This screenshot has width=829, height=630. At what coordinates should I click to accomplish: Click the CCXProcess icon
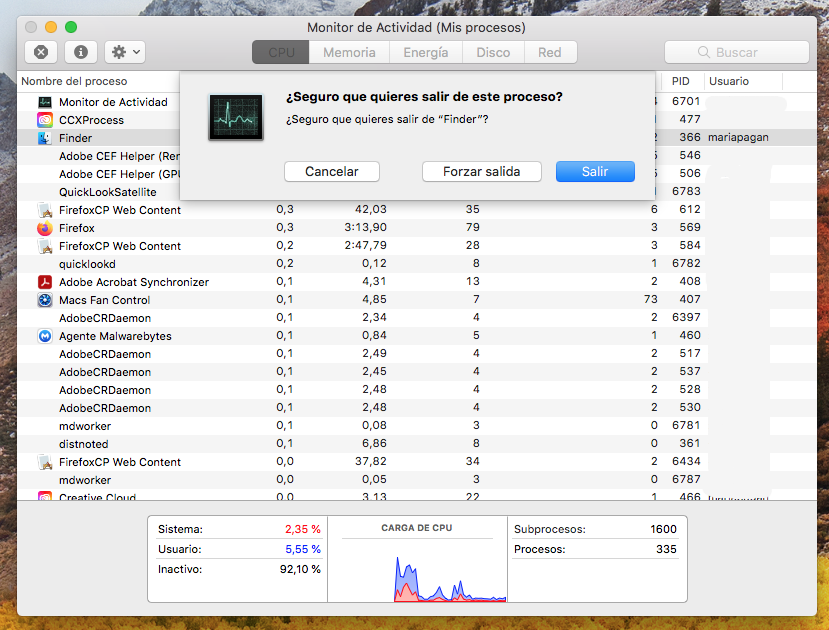(45, 120)
